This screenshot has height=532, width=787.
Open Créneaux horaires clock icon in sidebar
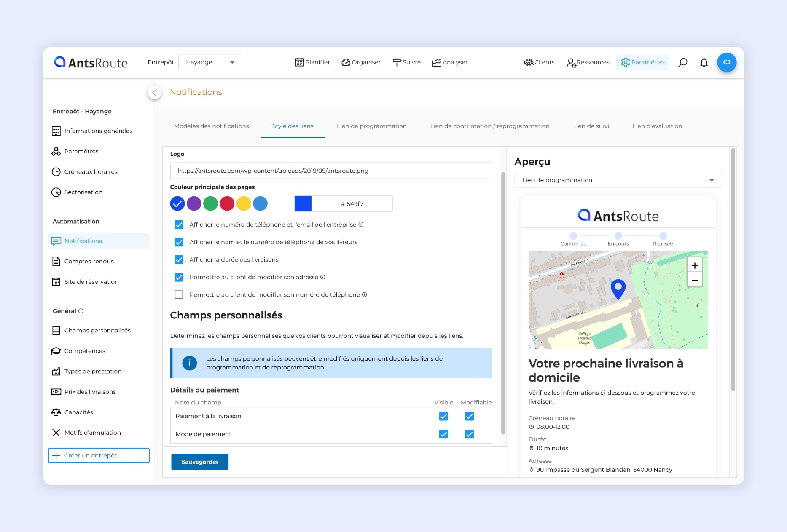point(56,172)
